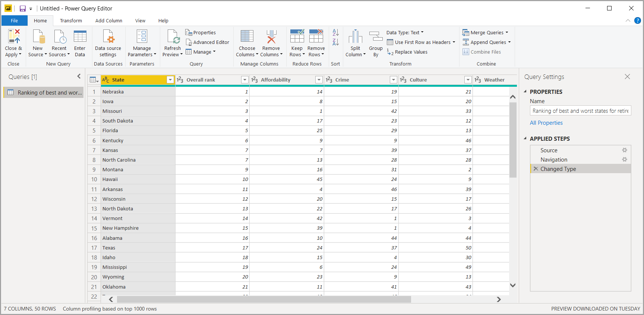Click the vertical scrollbar thumb

click(513, 140)
